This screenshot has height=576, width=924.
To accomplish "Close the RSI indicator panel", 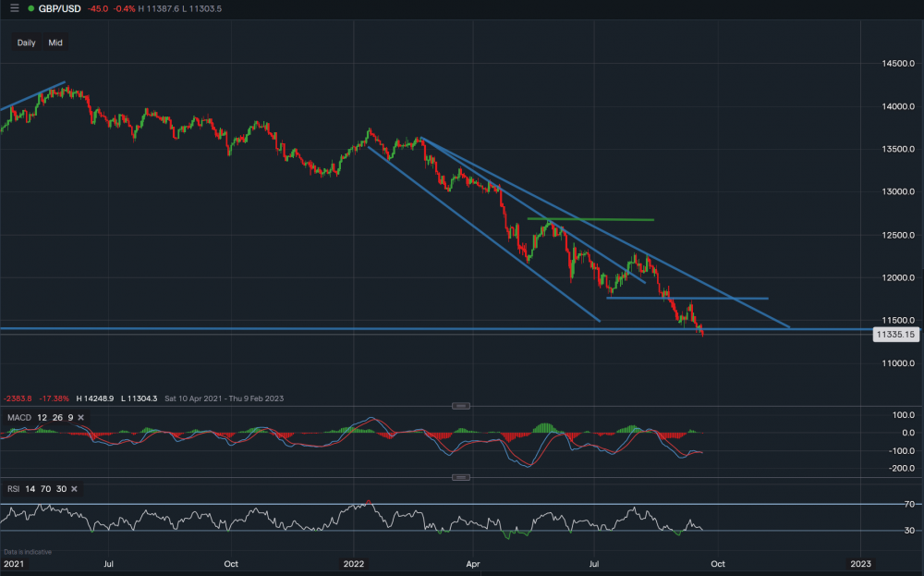I will coord(74,488).
